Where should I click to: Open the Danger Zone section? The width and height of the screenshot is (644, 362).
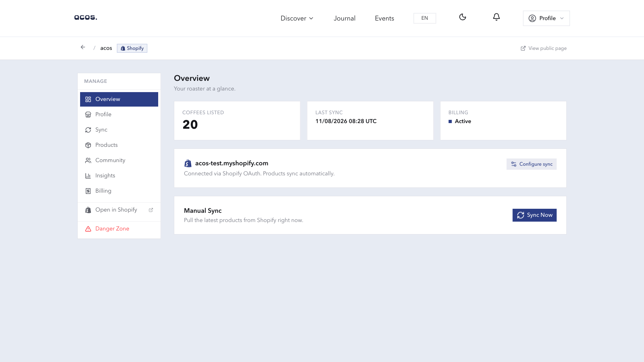click(119, 229)
